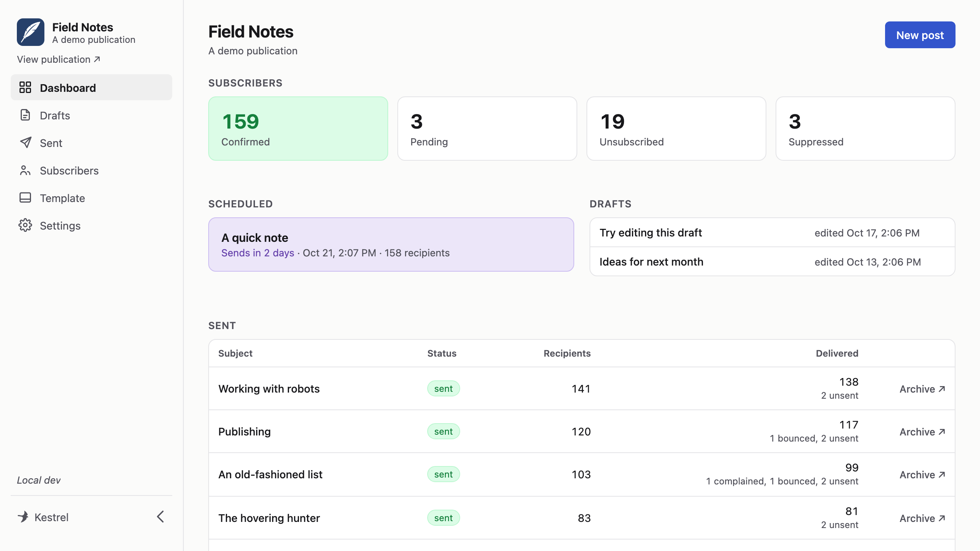Open the Subscribers page
Screen dimensions: 980x551
click(91, 170)
